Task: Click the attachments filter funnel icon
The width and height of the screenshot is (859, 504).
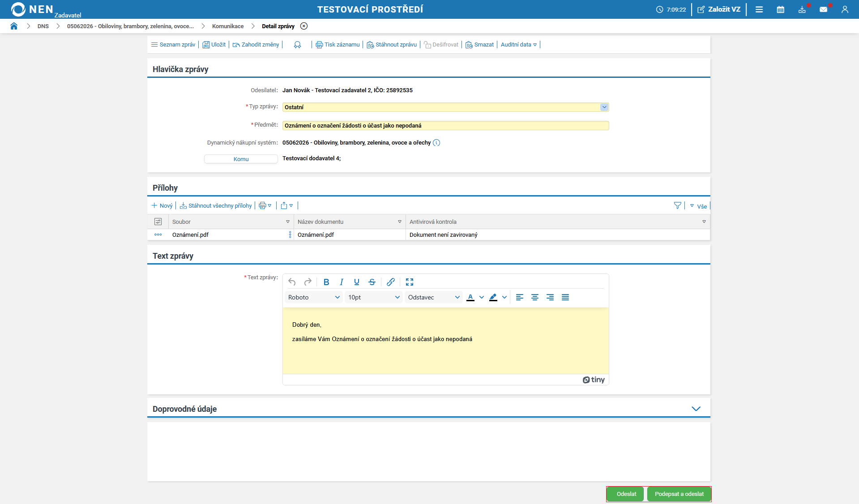Action: [x=678, y=205]
